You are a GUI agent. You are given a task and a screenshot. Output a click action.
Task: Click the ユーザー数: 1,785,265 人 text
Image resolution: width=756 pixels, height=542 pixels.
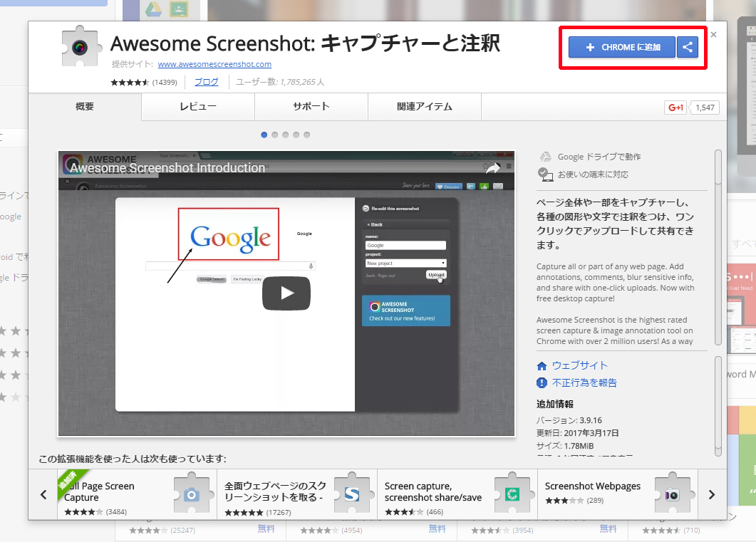coord(280,82)
